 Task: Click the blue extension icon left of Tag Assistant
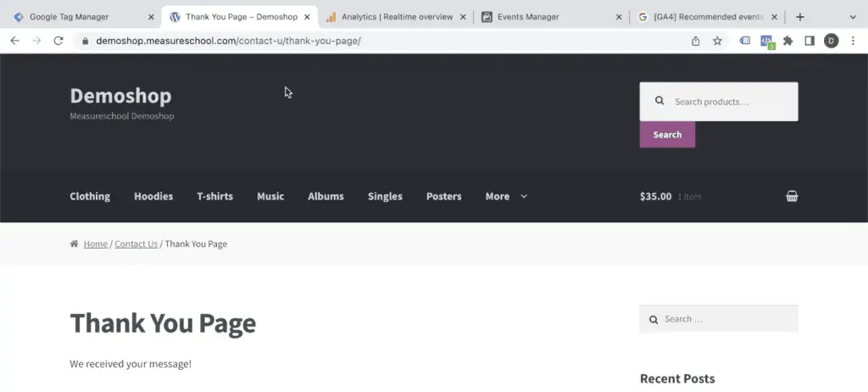[745, 41]
